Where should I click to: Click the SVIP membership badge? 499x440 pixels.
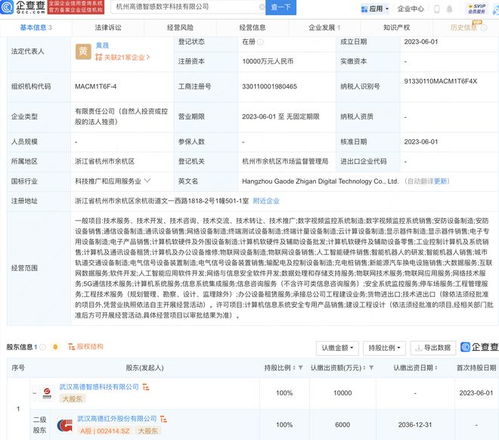(477, 9)
